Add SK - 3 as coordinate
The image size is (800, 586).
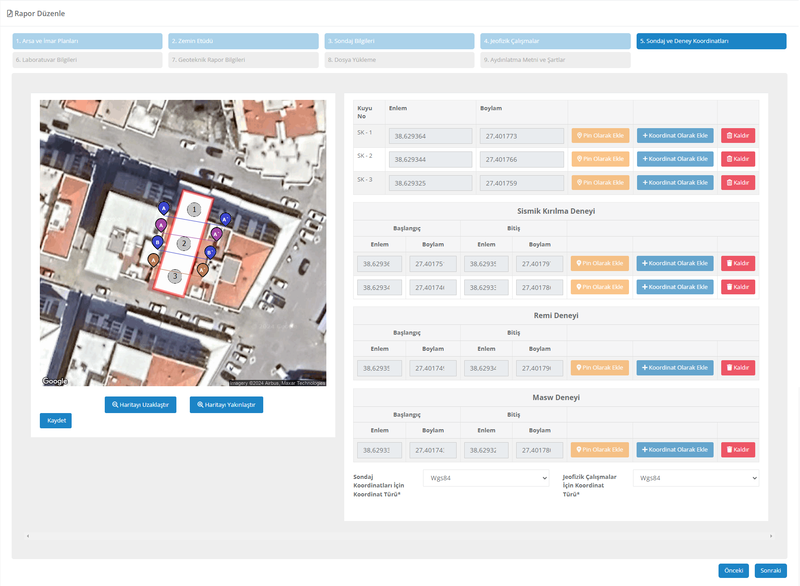pos(675,183)
